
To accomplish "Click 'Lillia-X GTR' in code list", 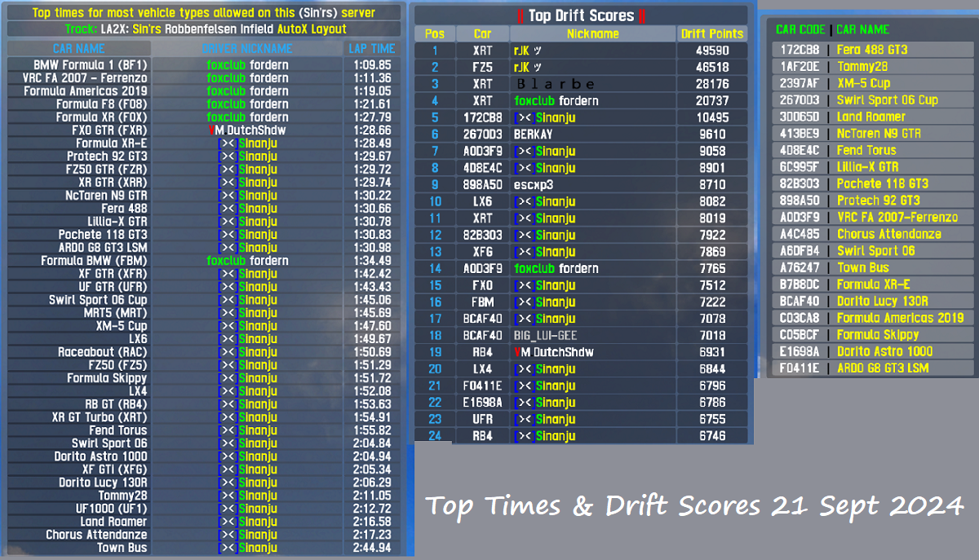I will click(868, 167).
